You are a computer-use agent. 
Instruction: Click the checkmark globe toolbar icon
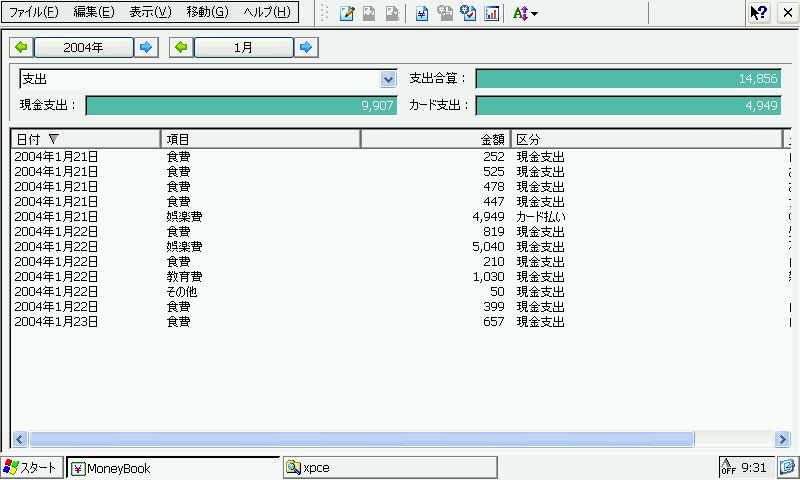point(467,13)
